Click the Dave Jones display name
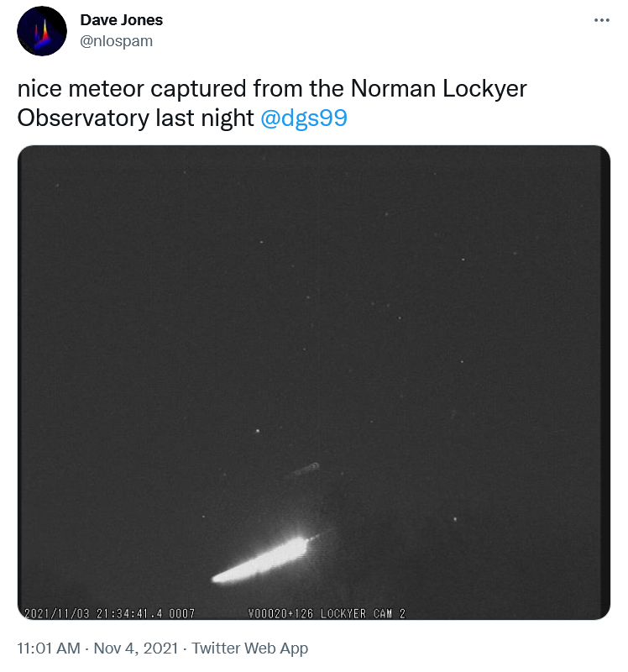 click(121, 20)
